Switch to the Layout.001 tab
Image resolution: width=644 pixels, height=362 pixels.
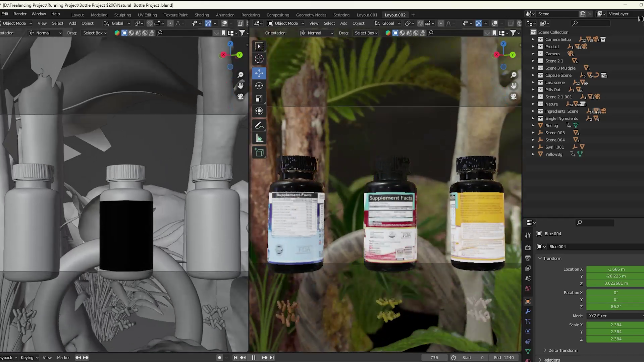coord(367,15)
